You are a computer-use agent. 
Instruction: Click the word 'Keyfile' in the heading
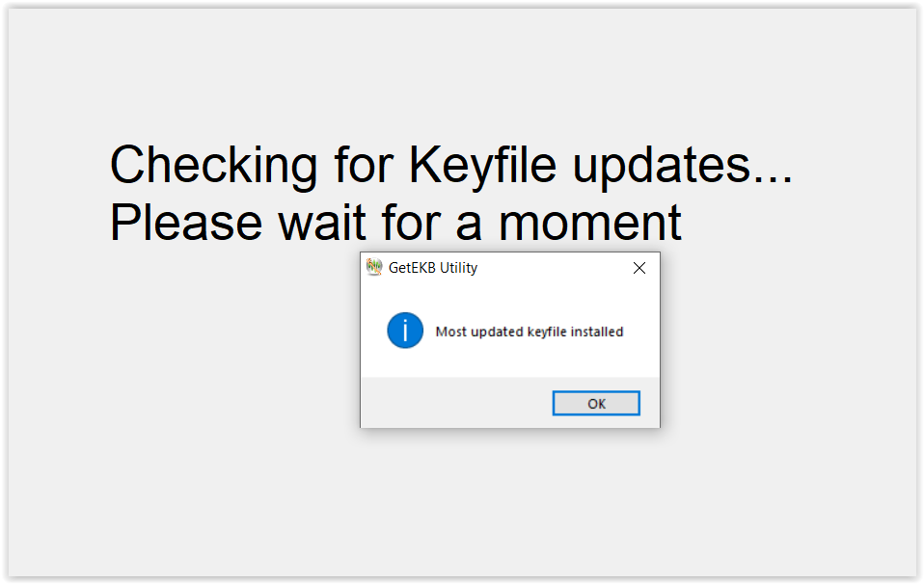click(x=482, y=166)
